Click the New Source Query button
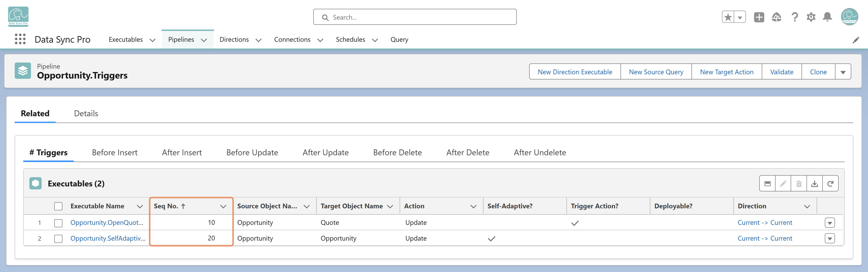868x272 pixels. click(656, 72)
